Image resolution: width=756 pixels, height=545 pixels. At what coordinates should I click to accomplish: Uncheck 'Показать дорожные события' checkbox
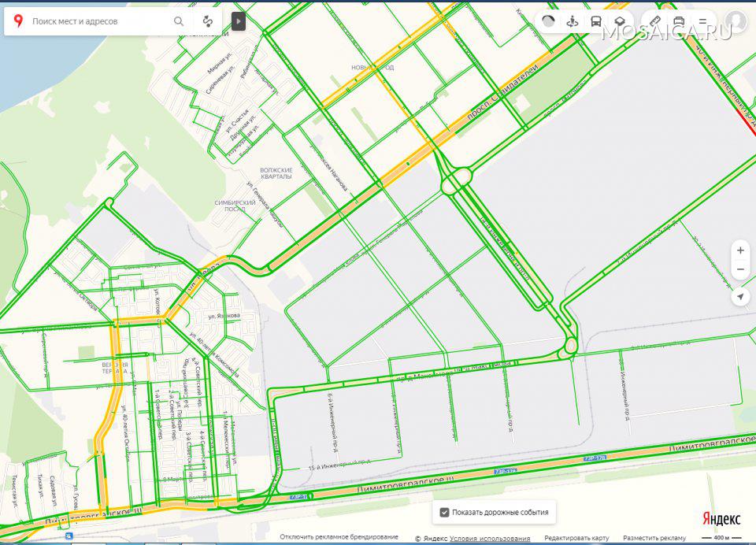pos(445,513)
